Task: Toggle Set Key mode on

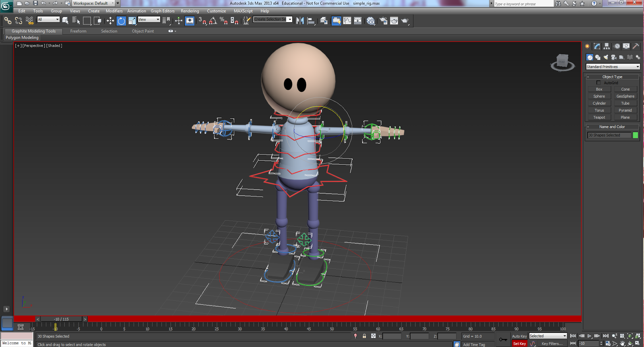Action: click(519, 344)
